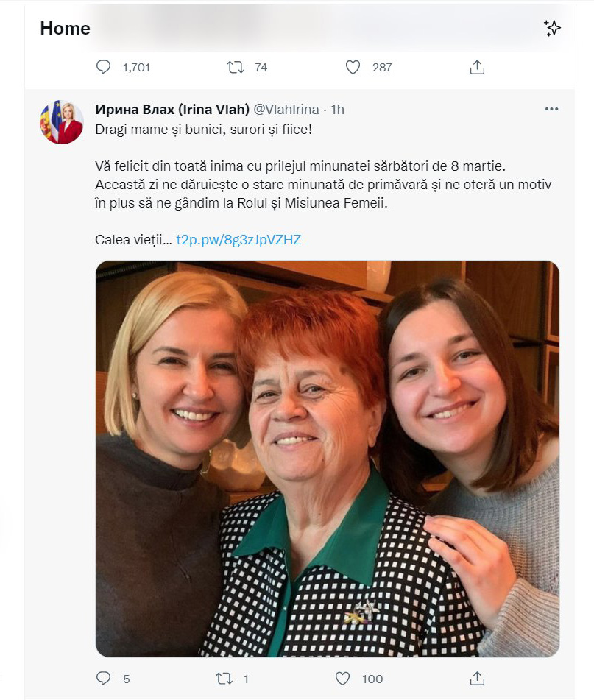This screenshot has width=594, height=700.
Task: Share Irina Vlah's tweet
Action: click(477, 678)
